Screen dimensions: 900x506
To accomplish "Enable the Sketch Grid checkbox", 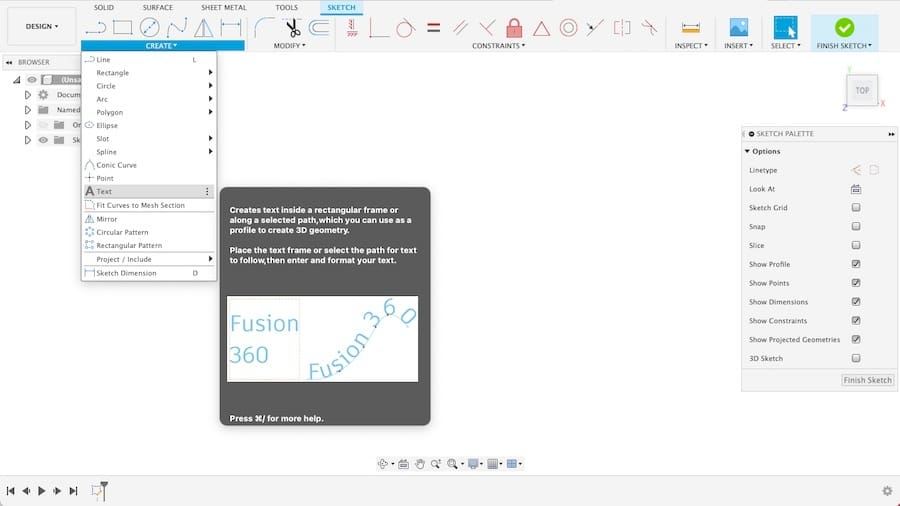I will tap(856, 207).
